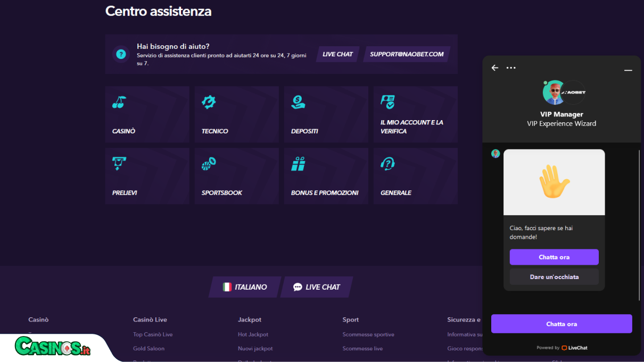Click the Casinò footer column heading
Image resolution: width=644 pixels, height=362 pixels.
(38, 320)
